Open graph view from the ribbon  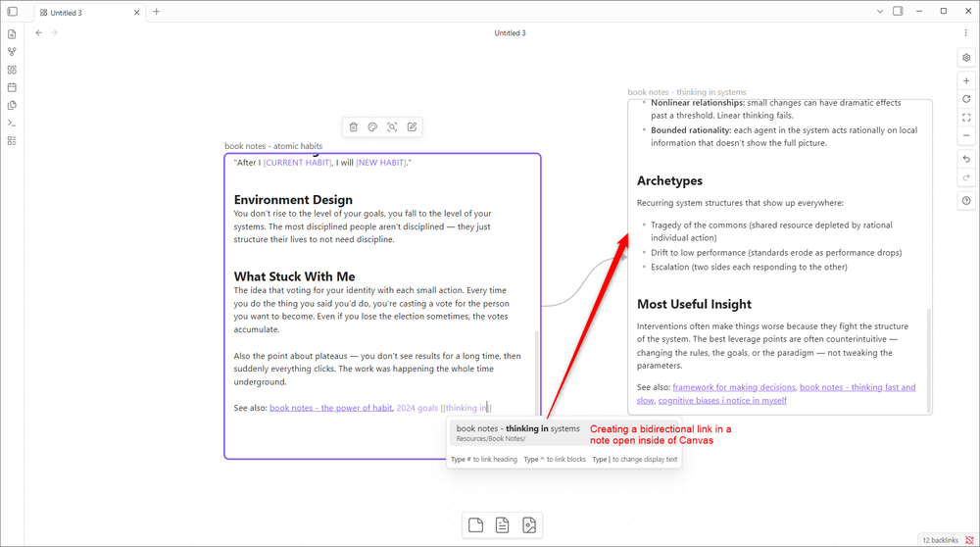point(12,52)
